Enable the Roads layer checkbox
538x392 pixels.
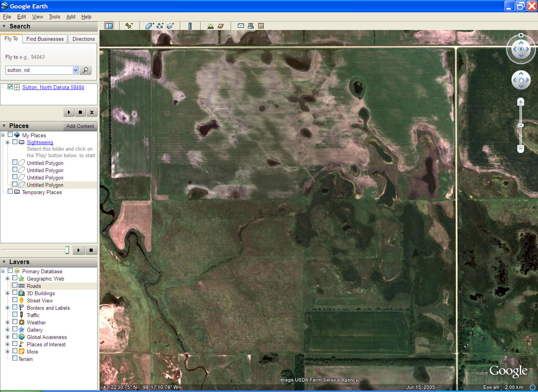click(15, 286)
